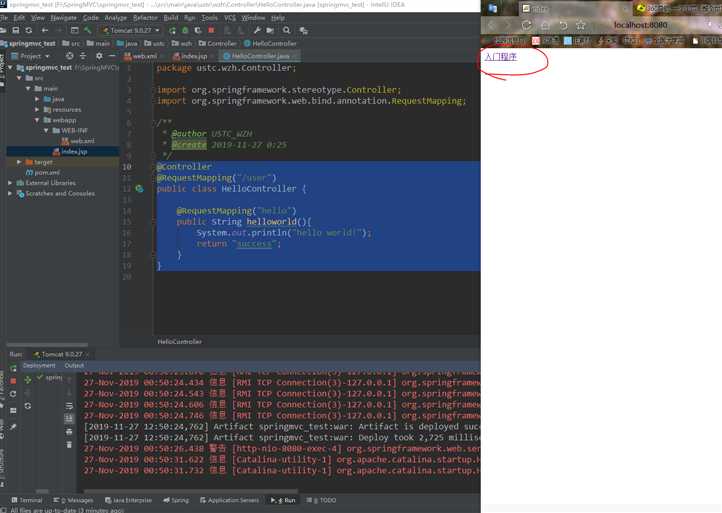The image size is (722, 513).
Task: Click the red Stop icon in Run panel
Action: coord(13,381)
